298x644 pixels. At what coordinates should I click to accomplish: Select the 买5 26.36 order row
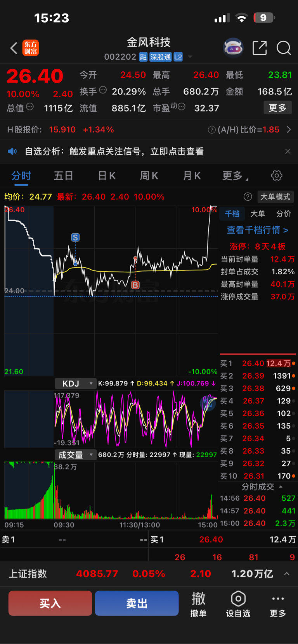tap(258, 413)
